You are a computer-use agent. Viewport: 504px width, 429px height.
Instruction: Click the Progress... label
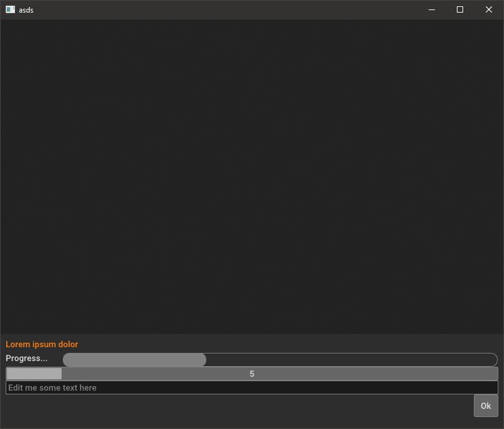click(x=26, y=358)
